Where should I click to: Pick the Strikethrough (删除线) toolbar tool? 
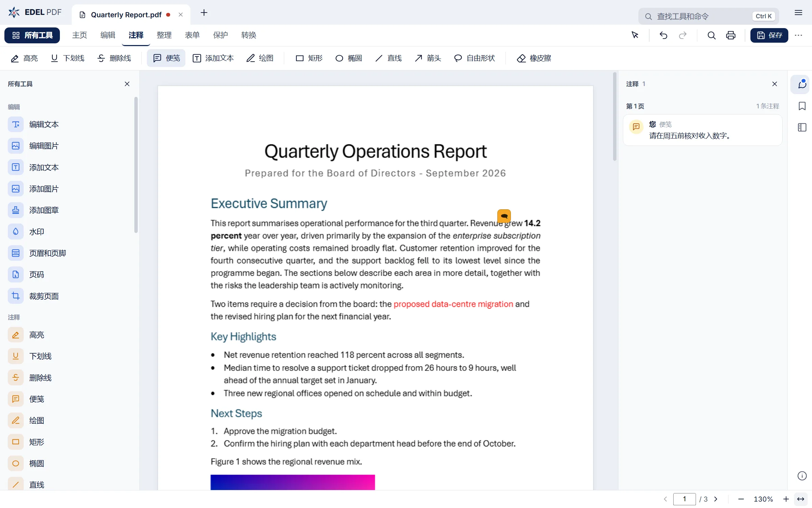click(114, 58)
